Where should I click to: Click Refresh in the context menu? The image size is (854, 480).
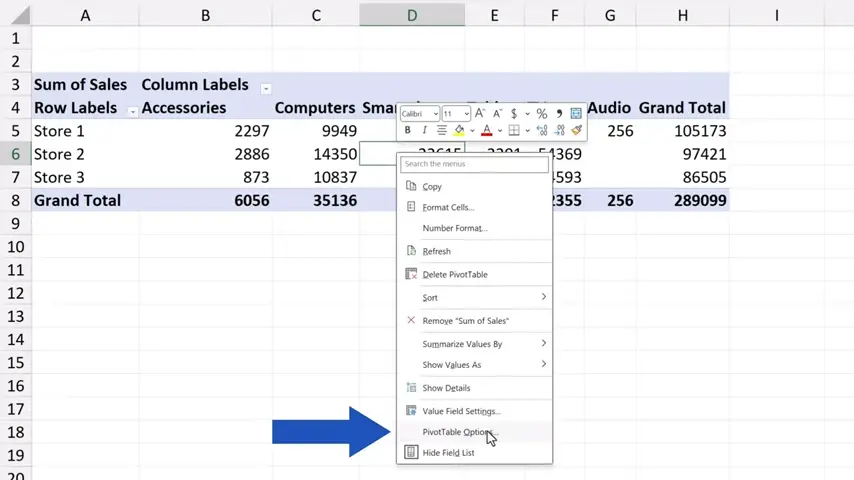click(x=436, y=251)
